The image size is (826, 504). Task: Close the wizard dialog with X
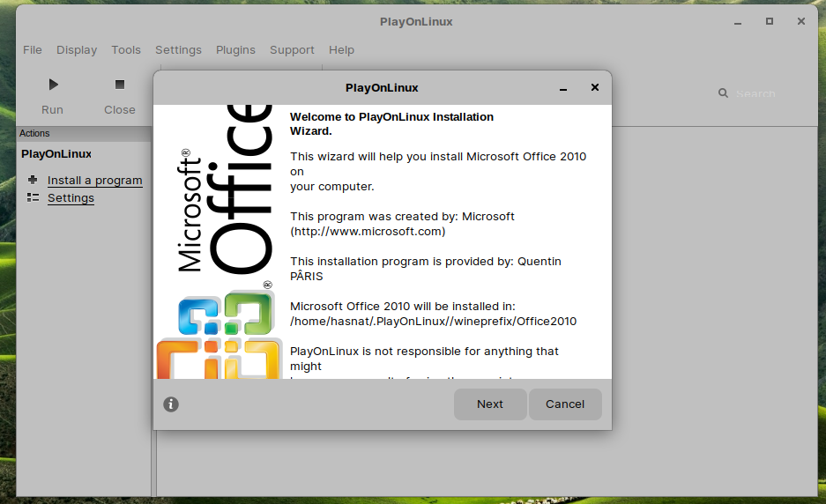click(595, 87)
